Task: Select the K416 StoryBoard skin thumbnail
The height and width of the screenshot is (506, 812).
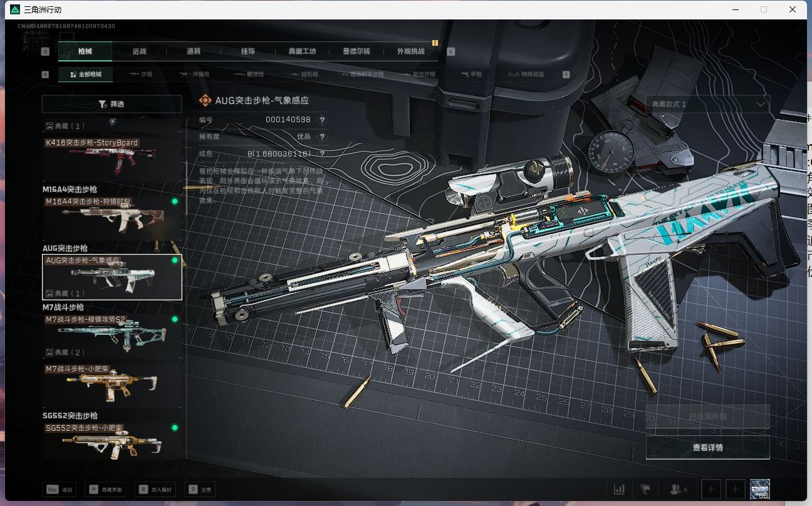Action: point(112,161)
